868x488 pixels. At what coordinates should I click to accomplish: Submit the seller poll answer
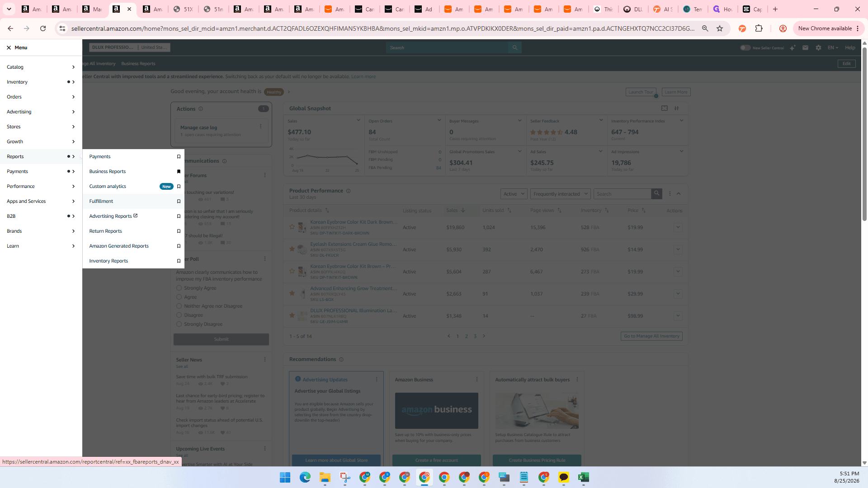pos(221,339)
